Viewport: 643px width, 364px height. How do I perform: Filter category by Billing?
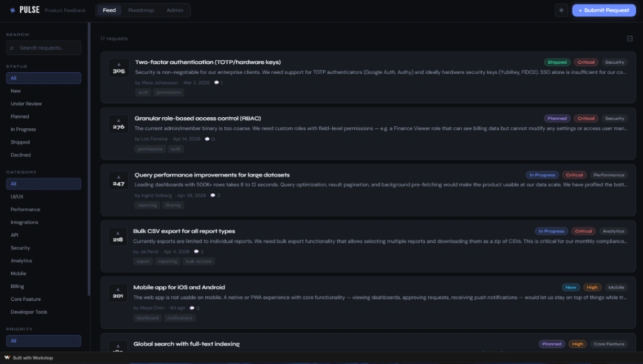43,287
